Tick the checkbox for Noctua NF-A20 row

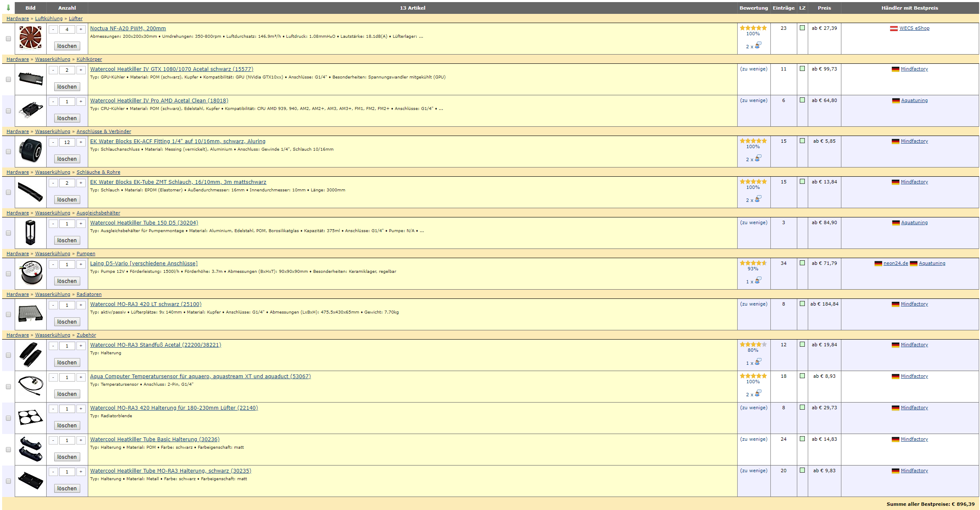point(8,39)
